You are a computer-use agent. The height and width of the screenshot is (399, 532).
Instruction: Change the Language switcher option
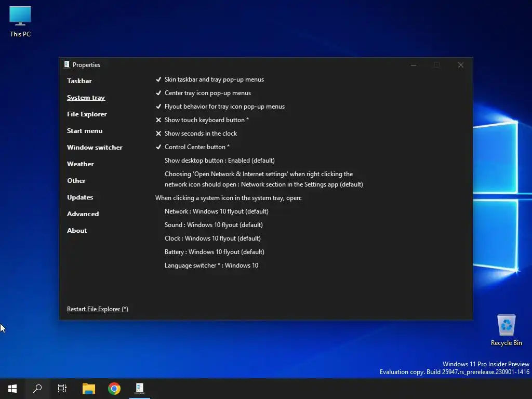point(211,265)
